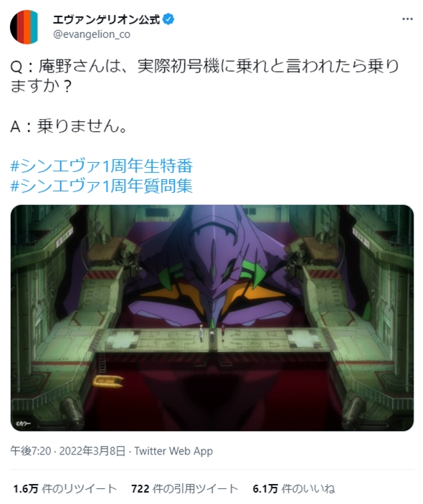Click the three figures on the bridge
Viewport: 423px width, 504px height.
pos(211,333)
